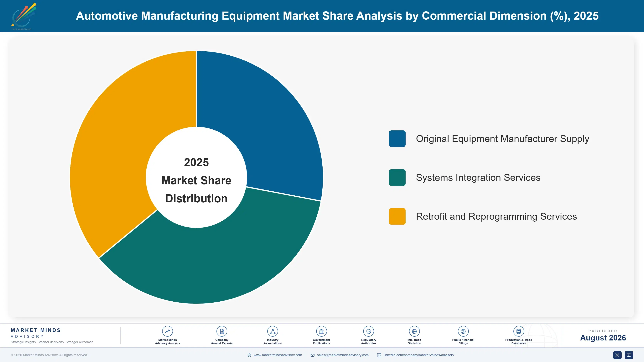Click the 'Regulatory Authorities' label
The width and height of the screenshot is (644, 362).
[368, 342]
